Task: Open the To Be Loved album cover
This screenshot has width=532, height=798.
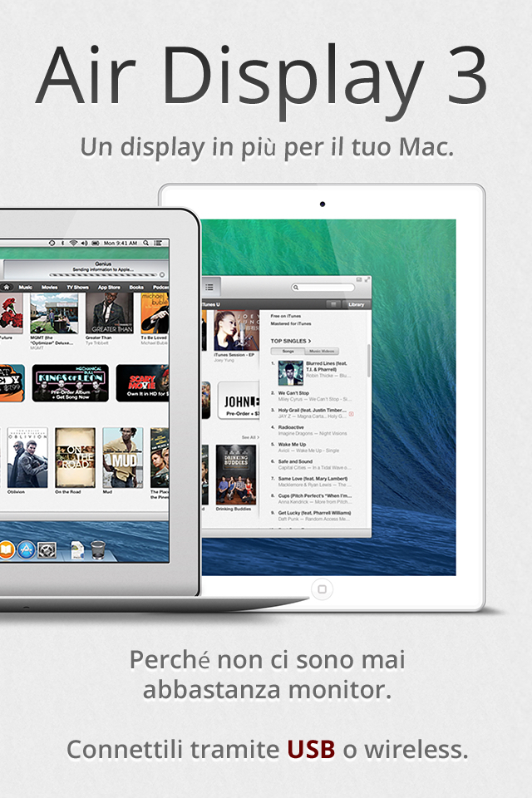Action: pyautogui.click(x=155, y=313)
